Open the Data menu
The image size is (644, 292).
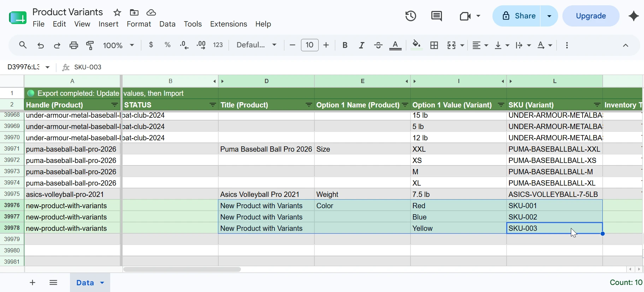pos(167,24)
